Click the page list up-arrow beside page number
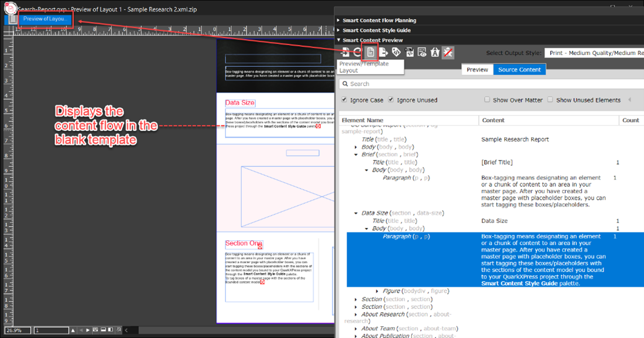The height and width of the screenshot is (338, 644). click(73, 330)
